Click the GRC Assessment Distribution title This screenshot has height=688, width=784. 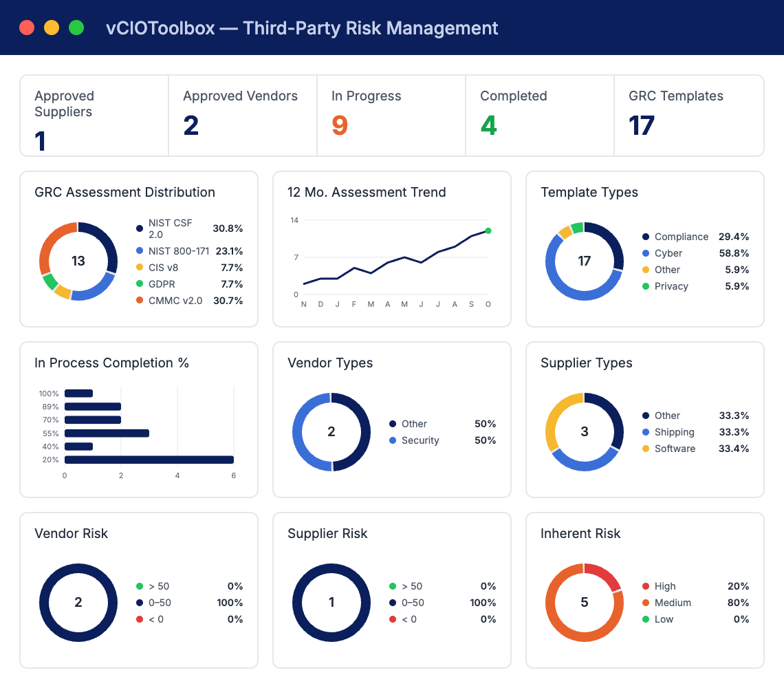click(124, 192)
